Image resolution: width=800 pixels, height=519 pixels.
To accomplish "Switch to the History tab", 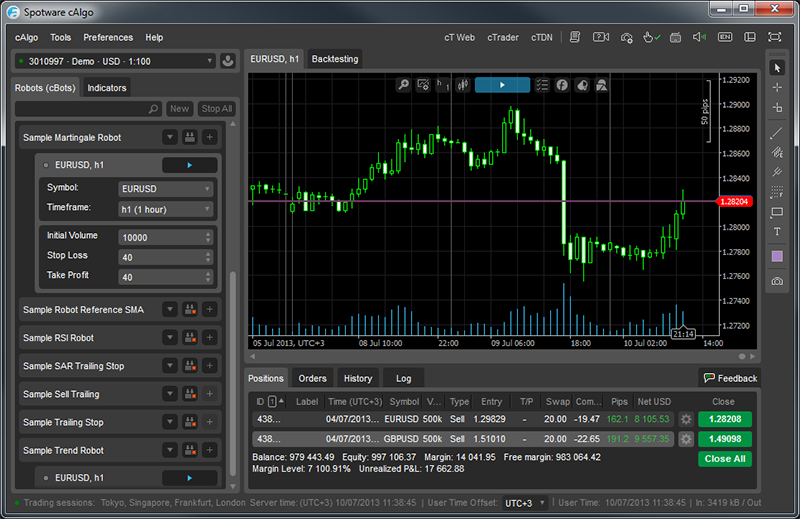I will click(x=358, y=378).
